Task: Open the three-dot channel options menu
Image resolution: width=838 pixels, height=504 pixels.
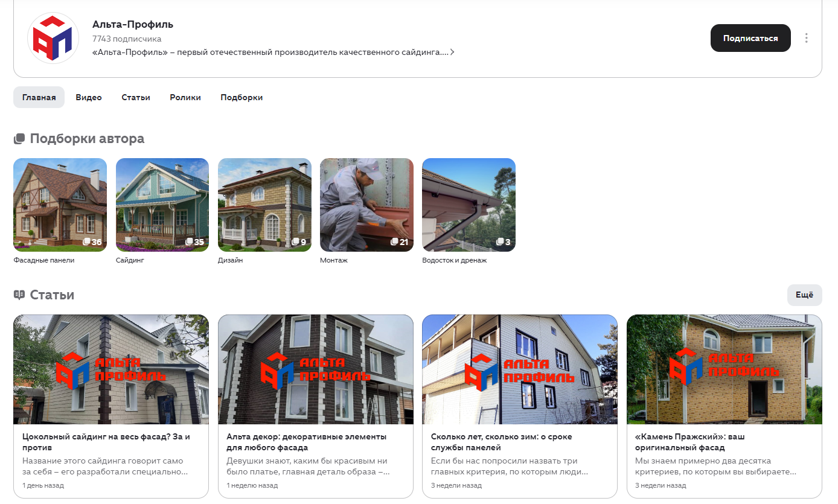Action: click(x=806, y=38)
